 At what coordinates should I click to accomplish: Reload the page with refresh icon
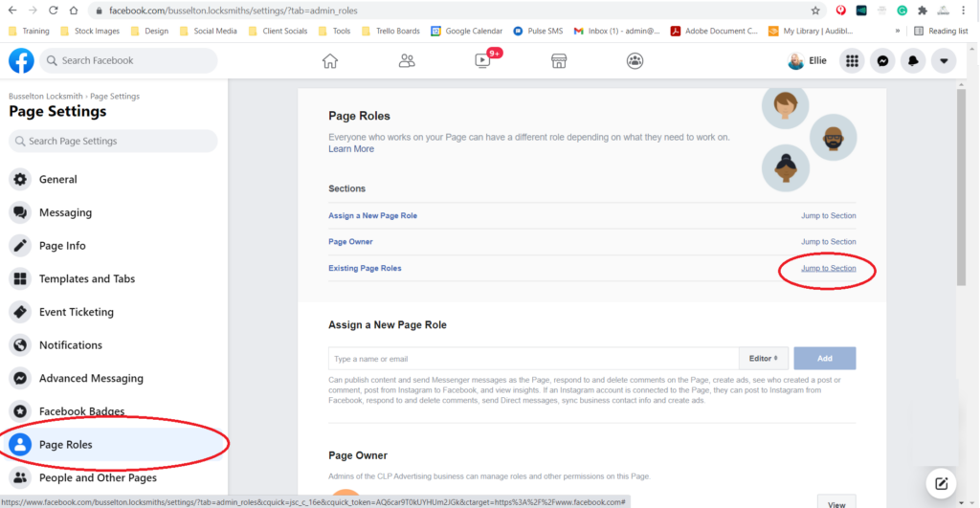(x=54, y=11)
